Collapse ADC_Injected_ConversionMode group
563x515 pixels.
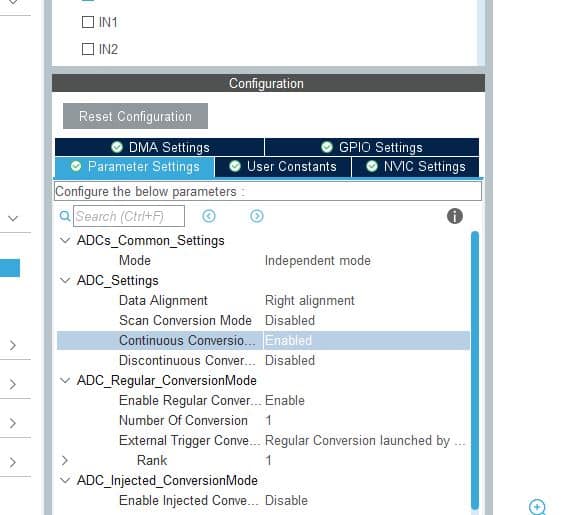[65, 480]
